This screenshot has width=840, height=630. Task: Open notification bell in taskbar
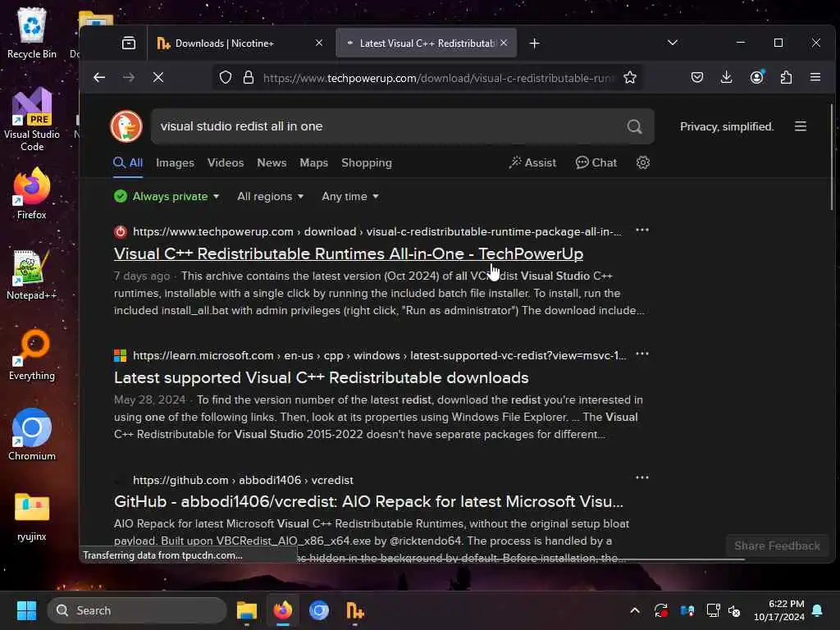coord(818,610)
